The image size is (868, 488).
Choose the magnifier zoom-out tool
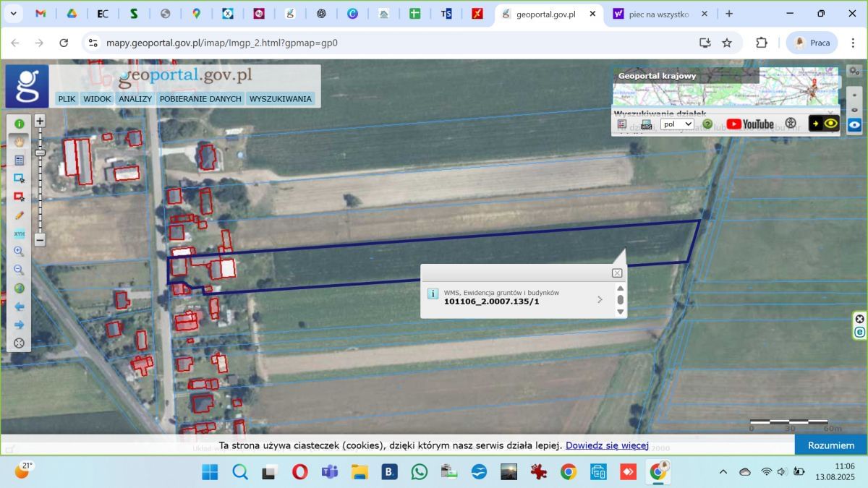pos(19,270)
